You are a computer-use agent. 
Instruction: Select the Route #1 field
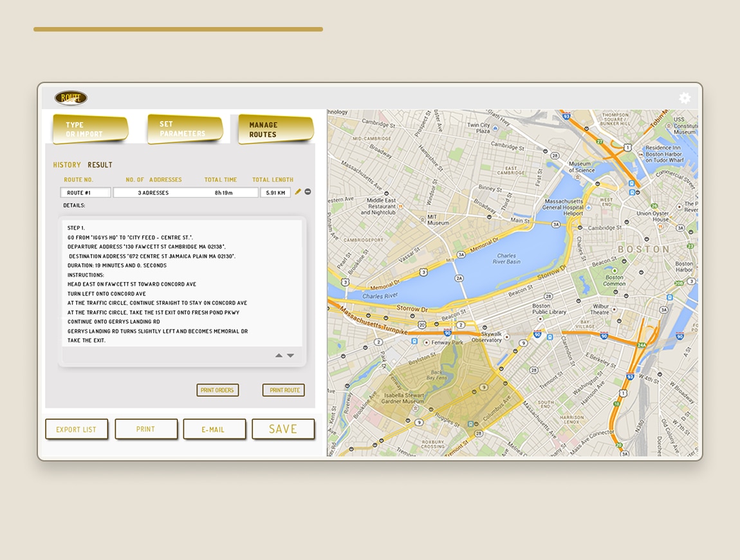pos(86,192)
